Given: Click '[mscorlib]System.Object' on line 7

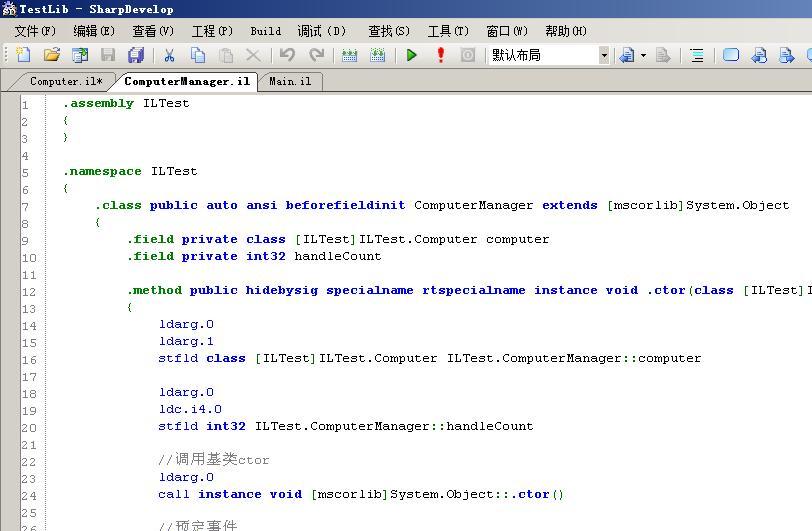Looking at the screenshot, I should coord(698,205).
